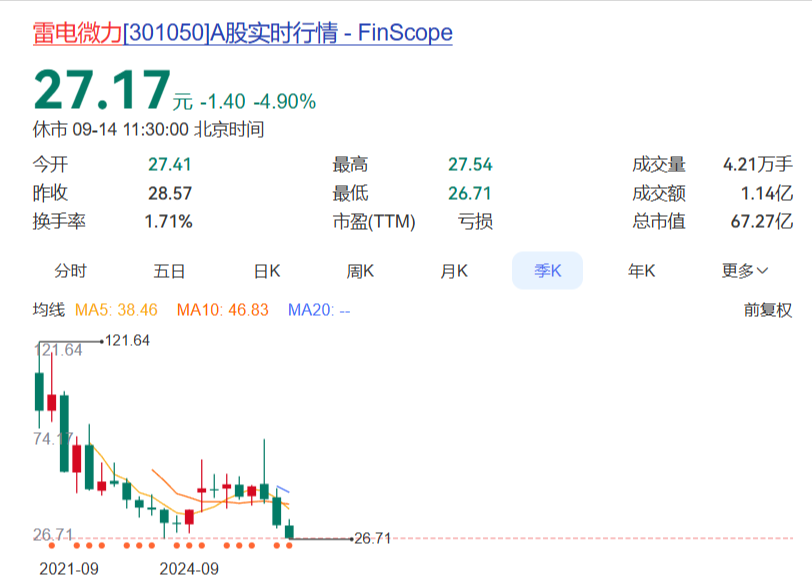This screenshot has height=588, width=812.
Task: Open the 雷电微力[301050] FinScope title link
Action: coord(242,33)
